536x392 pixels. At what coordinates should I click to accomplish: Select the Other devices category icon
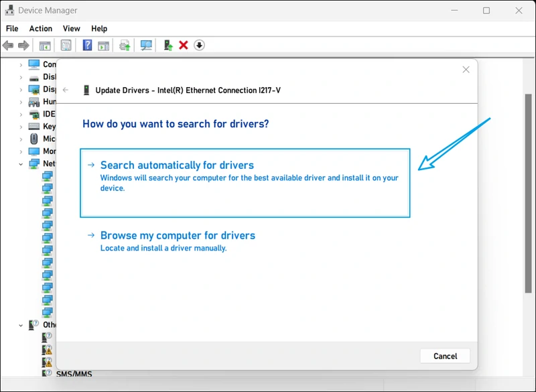(x=33, y=325)
